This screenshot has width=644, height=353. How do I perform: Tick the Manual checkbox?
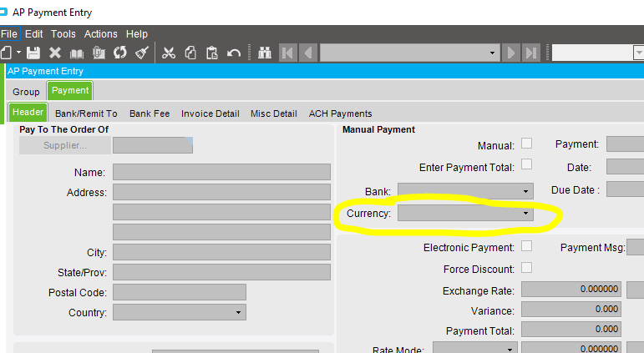tap(526, 143)
